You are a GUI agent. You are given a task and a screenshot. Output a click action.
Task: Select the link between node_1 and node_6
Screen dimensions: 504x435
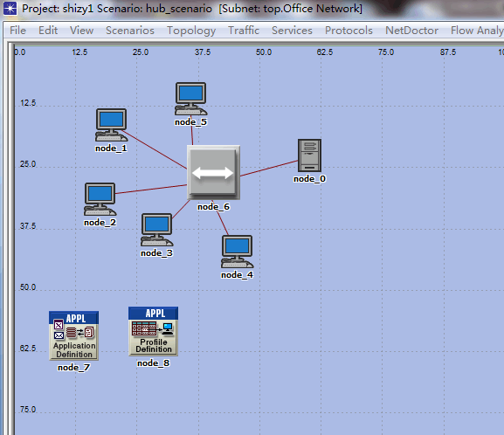click(155, 149)
